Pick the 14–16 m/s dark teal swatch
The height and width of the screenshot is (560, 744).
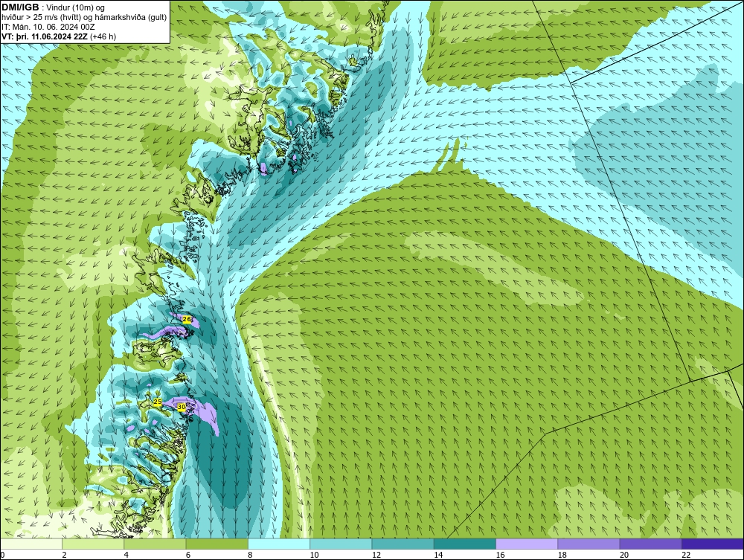[464, 544]
